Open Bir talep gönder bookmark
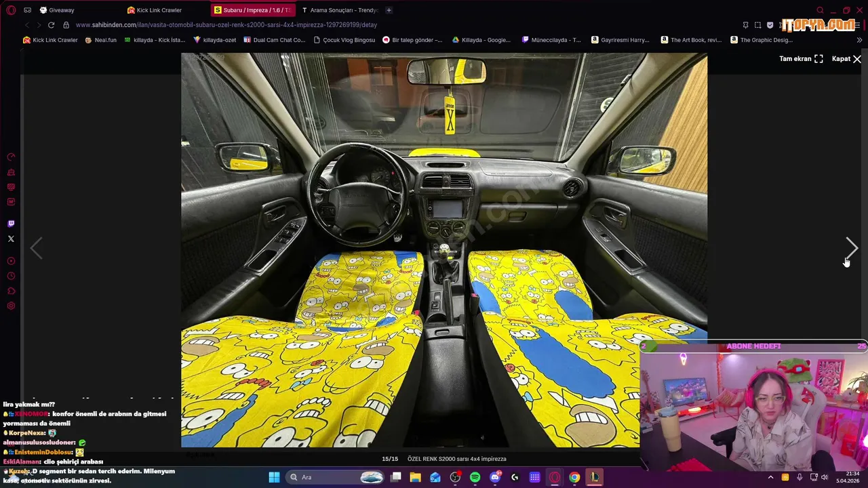 (x=412, y=40)
